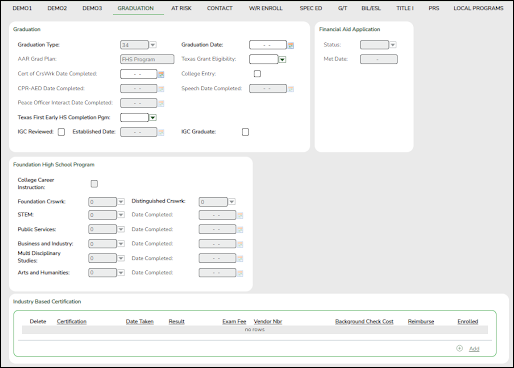
Task: Expand the Graduation Type dropdown
Action: pos(153,45)
